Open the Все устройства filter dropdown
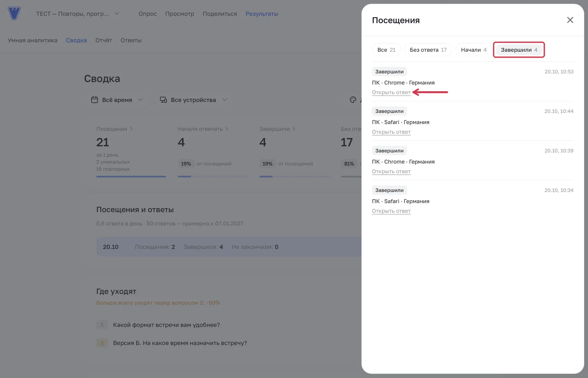Screen dimensions: 588x378 click(x=193, y=100)
